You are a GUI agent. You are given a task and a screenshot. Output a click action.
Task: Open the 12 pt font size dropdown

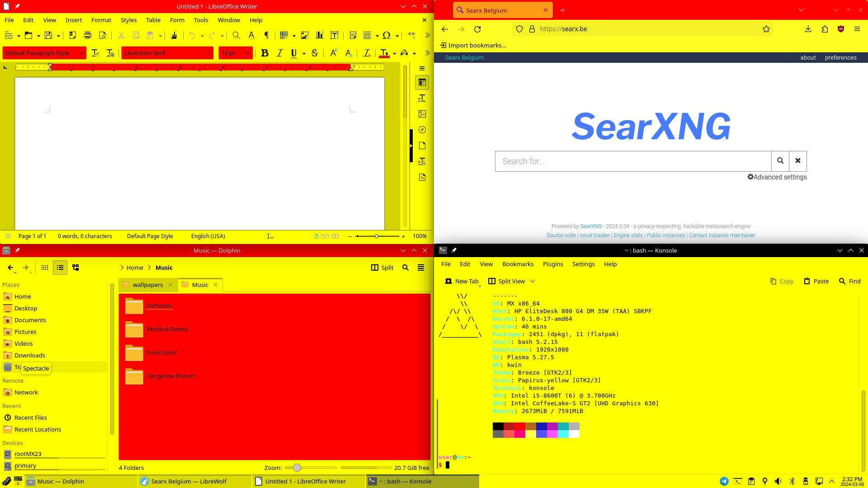coord(248,53)
